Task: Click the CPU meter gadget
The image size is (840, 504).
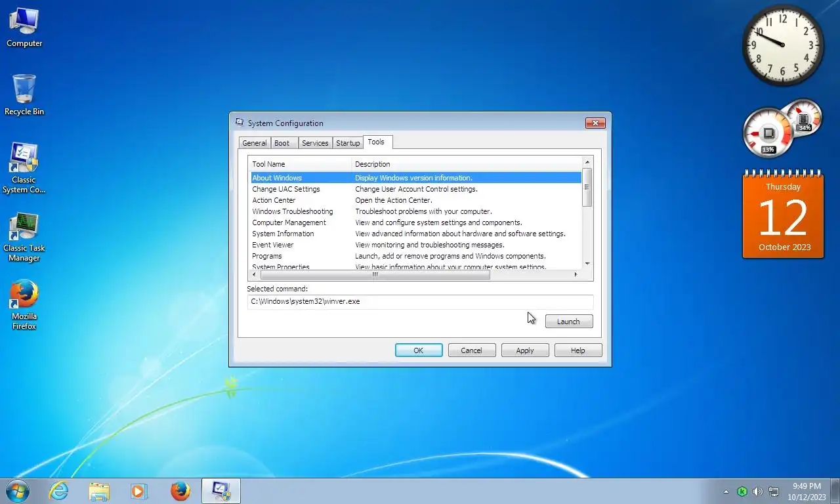Action: coord(782,129)
